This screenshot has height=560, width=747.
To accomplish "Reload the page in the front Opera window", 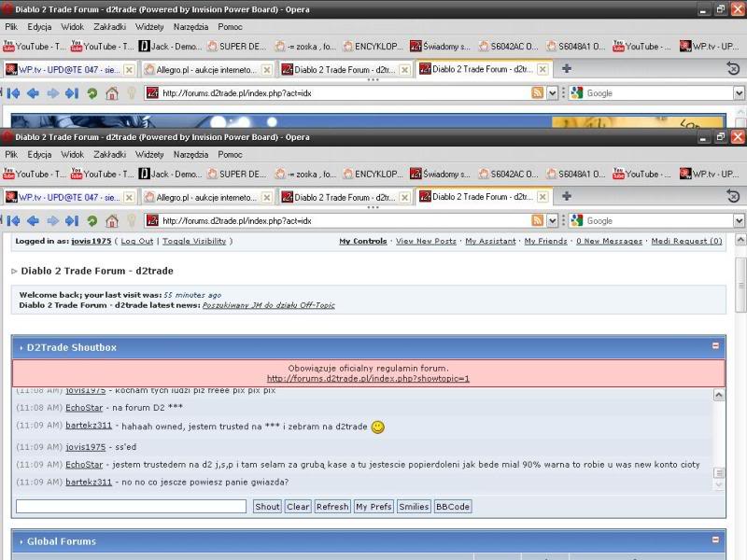I will (x=92, y=221).
